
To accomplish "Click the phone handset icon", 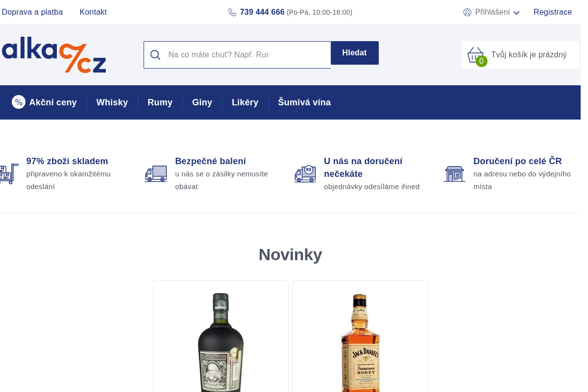I will pyautogui.click(x=232, y=12).
